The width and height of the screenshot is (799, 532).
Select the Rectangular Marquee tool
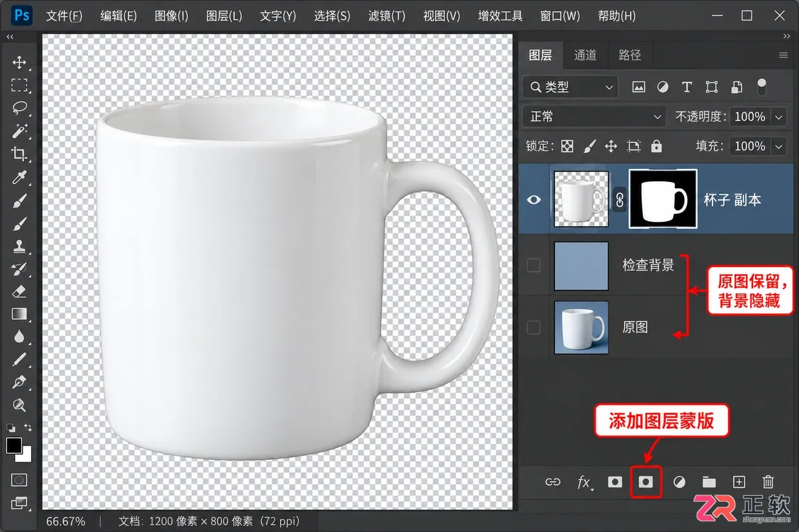pos(19,85)
